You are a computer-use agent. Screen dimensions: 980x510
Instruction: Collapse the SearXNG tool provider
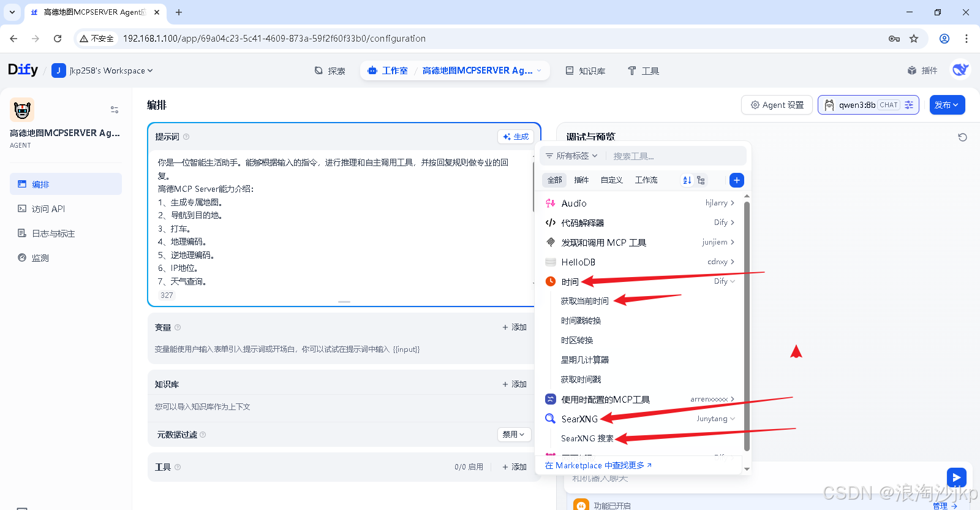point(639,419)
